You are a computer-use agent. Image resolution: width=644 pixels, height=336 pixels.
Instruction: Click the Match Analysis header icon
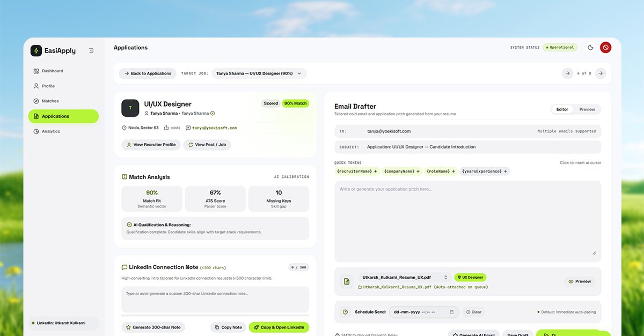pyautogui.click(x=125, y=177)
